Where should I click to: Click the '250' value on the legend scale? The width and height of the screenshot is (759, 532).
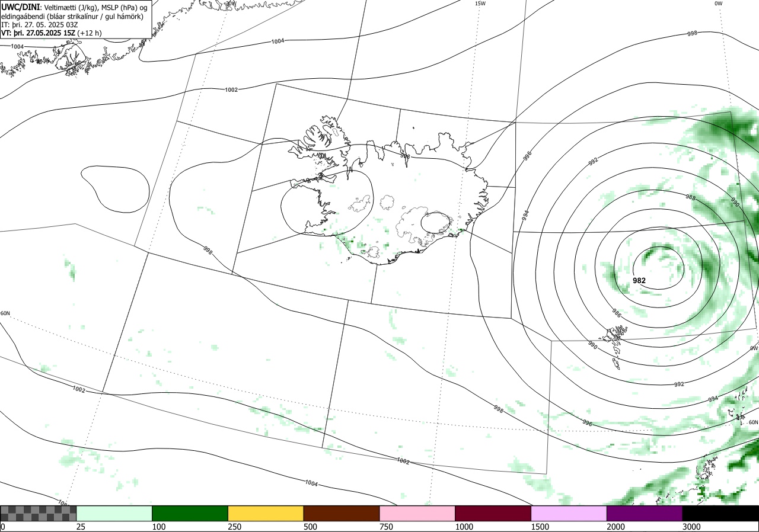click(235, 527)
